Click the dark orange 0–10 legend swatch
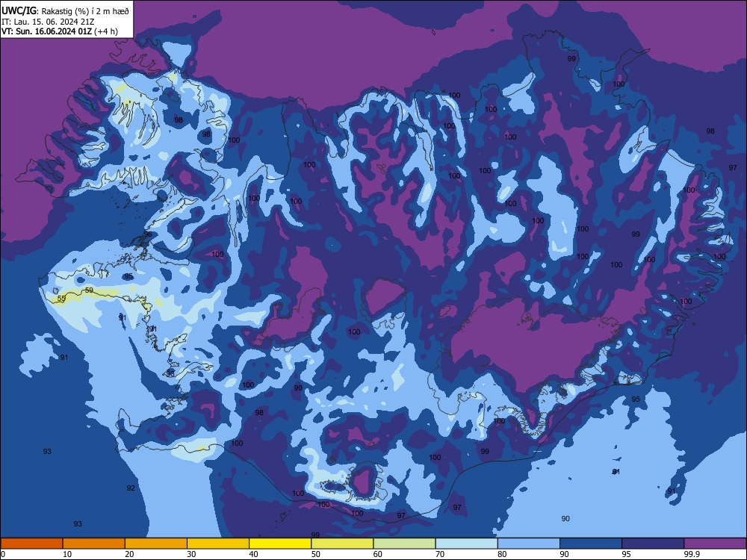747x560 pixels. coord(31,544)
